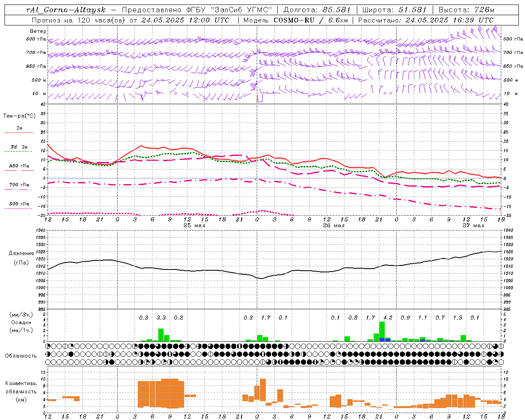The height and width of the screenshot is (420, 525).
Task: Click the 0.7 precipitation total
Action: 440,317
